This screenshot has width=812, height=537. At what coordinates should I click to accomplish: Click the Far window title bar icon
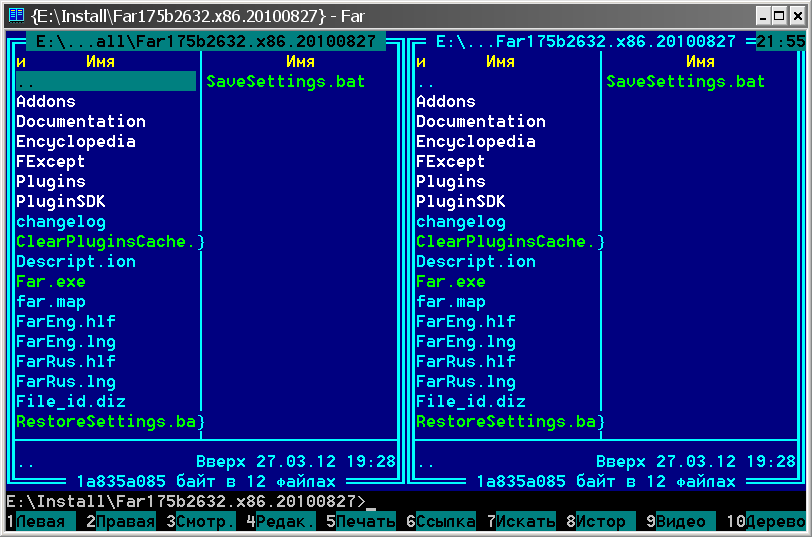click(x=17, y=15)
